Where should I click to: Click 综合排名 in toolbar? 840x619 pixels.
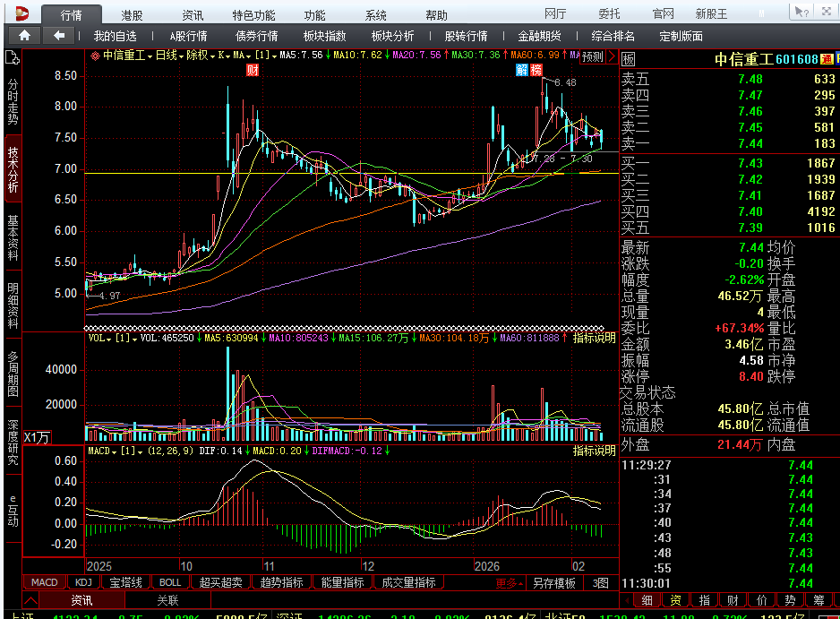(613, 36)
